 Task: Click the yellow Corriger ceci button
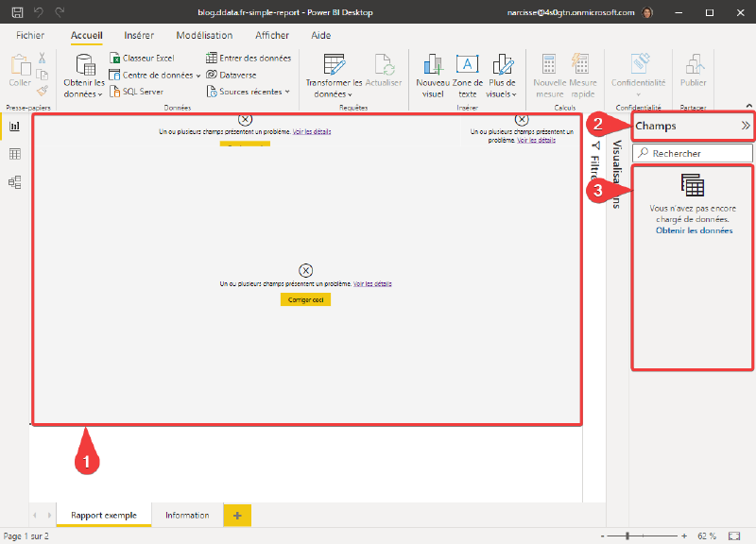click(x=305, y=299)
